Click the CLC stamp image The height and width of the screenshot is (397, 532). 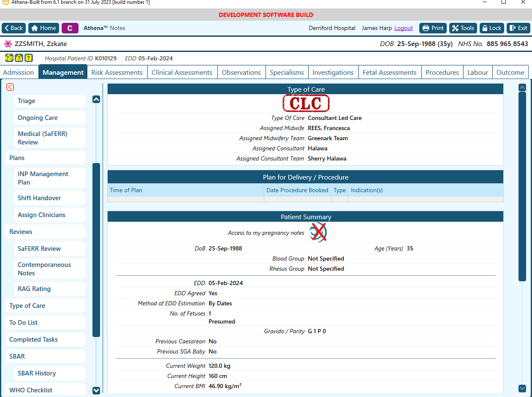click(x=306, y=103)
